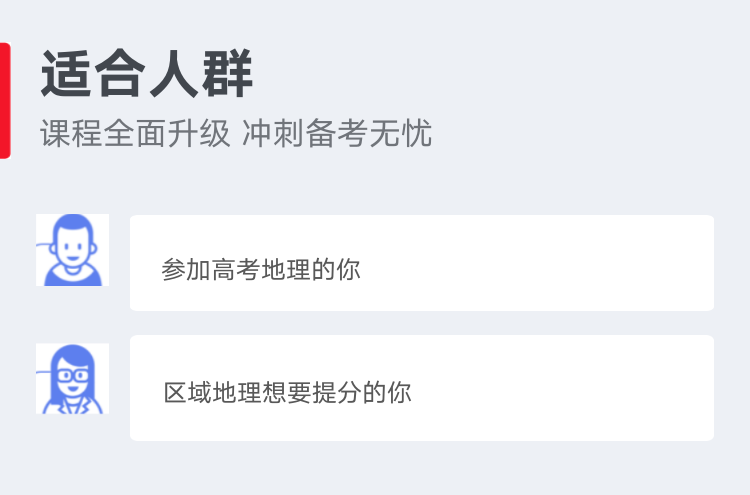Click the words 区域地理 in the second card
Viewport: 750px width, 495px height.
pos(213,392)
